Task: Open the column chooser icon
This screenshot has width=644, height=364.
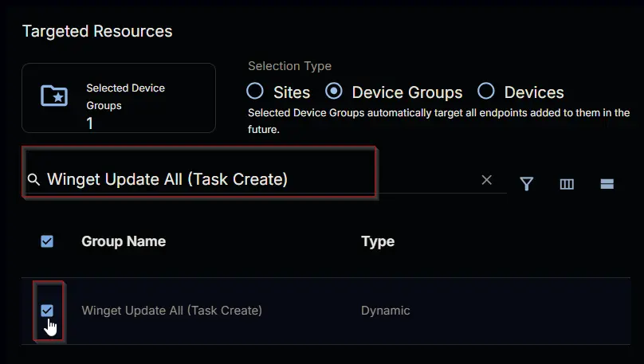Action: [x=567, y=184]
